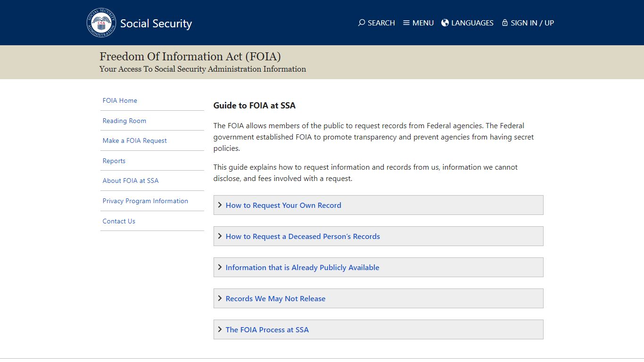Open the MENU label in header

pos(423,23)
